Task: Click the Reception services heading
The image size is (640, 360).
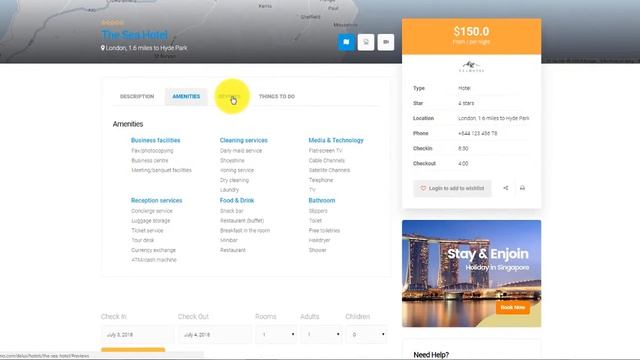Action: pyautogui.click(x=157, y=200)
